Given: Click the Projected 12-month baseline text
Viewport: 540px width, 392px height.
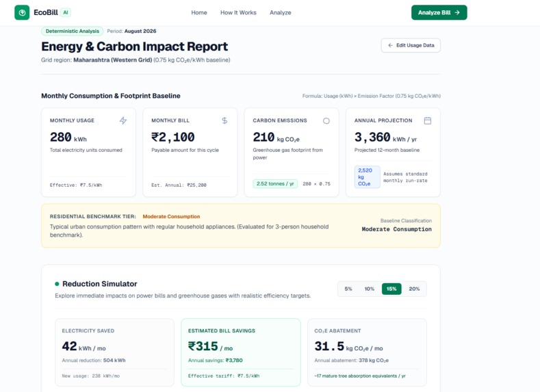Looking at the screenshot, I should (x=387, y=150).
